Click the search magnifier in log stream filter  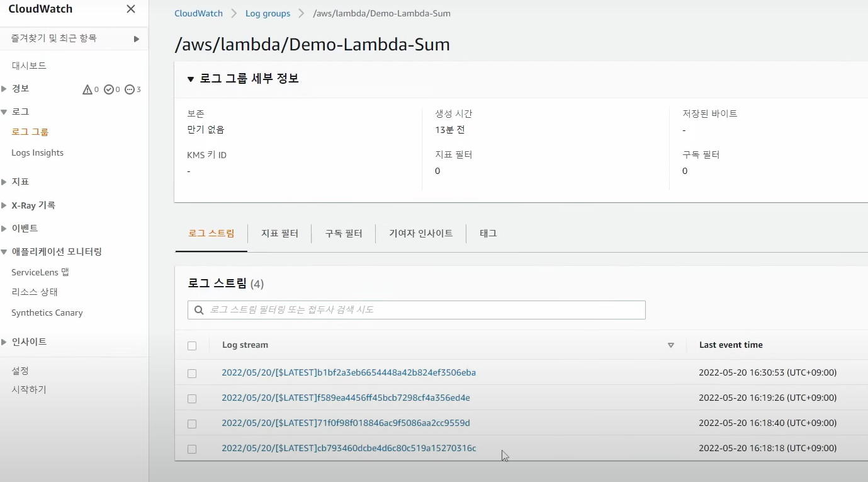tap(199, 310)
